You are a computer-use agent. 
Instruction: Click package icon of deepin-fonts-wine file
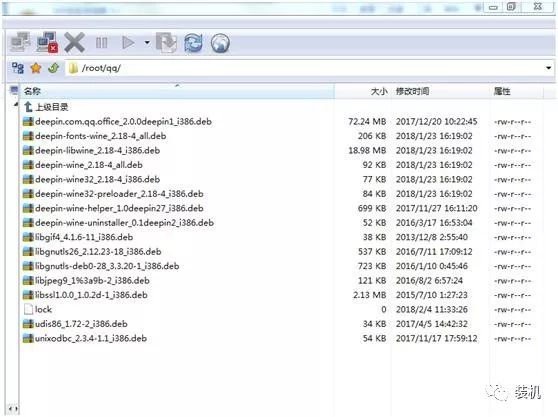28,136
